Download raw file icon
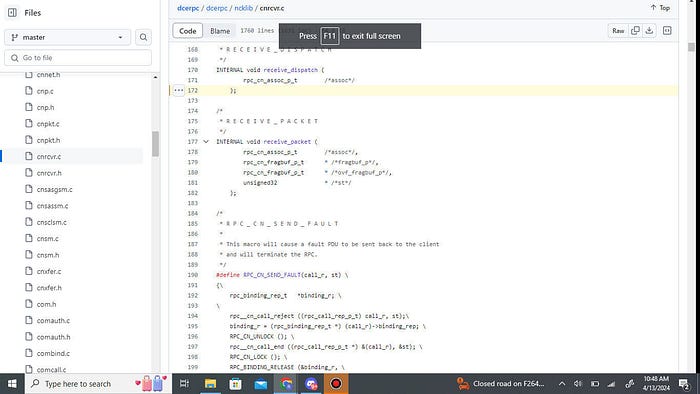Image resolution: width=700 pixels, height=394 pixels. pos(649,30)
